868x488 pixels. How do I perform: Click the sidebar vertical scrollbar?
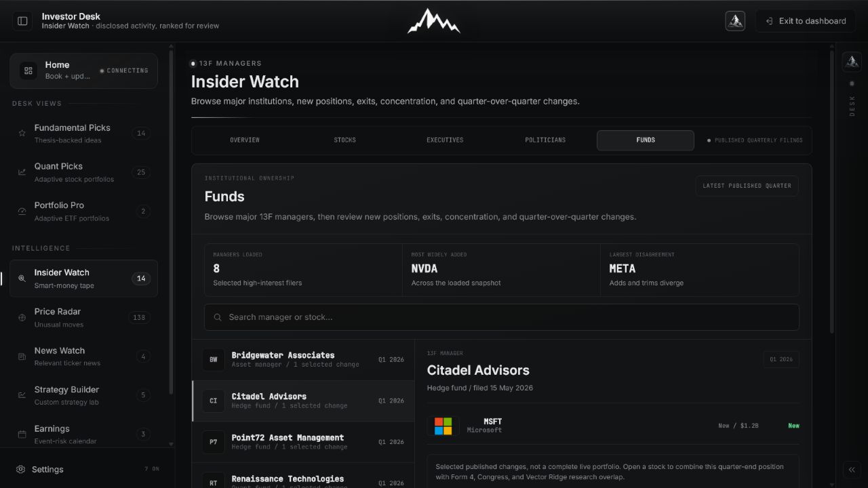171,224
